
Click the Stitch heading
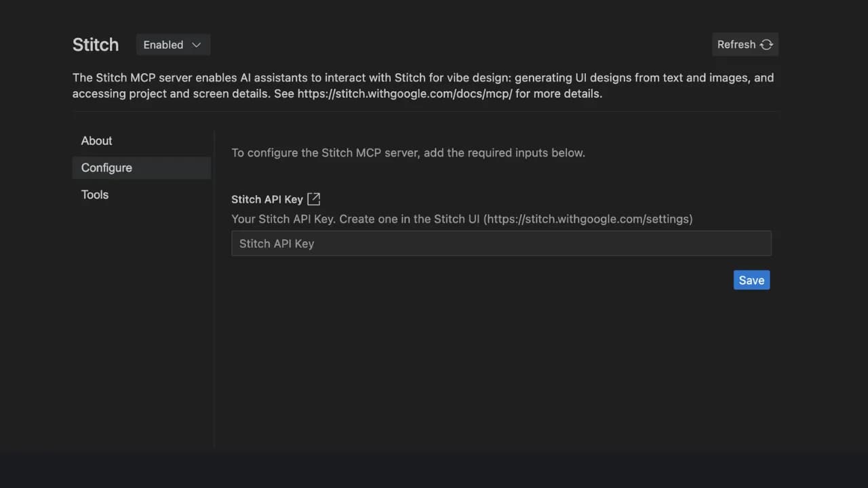tap(96, 44)
